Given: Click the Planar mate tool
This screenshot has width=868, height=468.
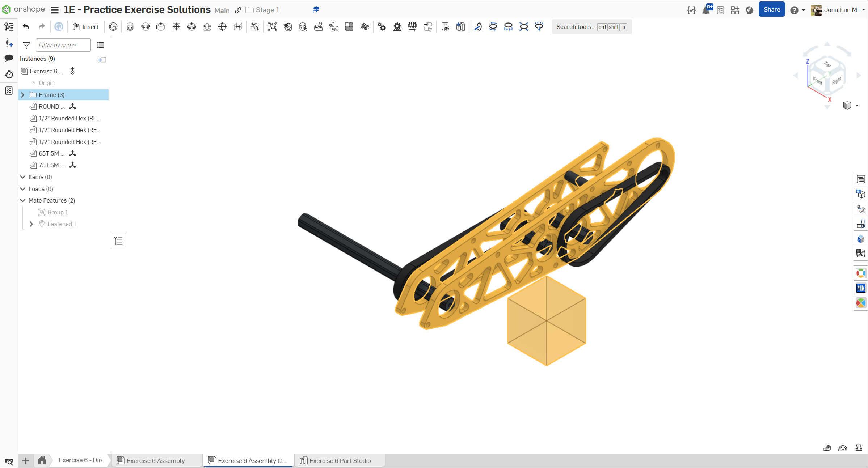Looking at the screenshot, I should pos(176,27).
